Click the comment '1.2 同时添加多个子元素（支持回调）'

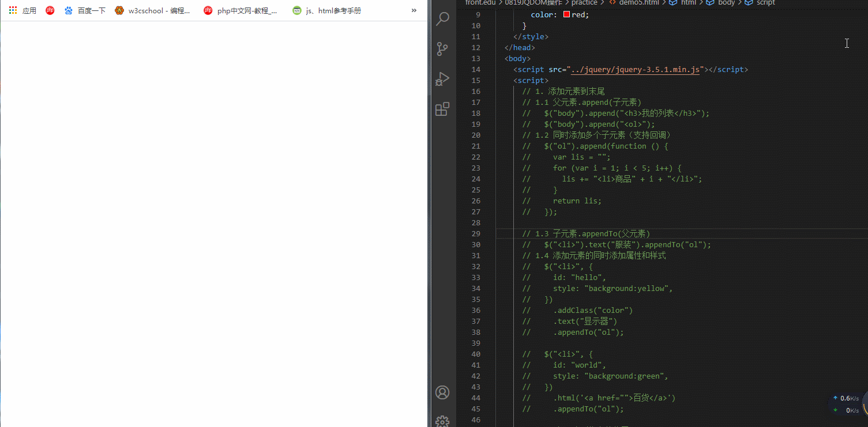tap(597, 135)
